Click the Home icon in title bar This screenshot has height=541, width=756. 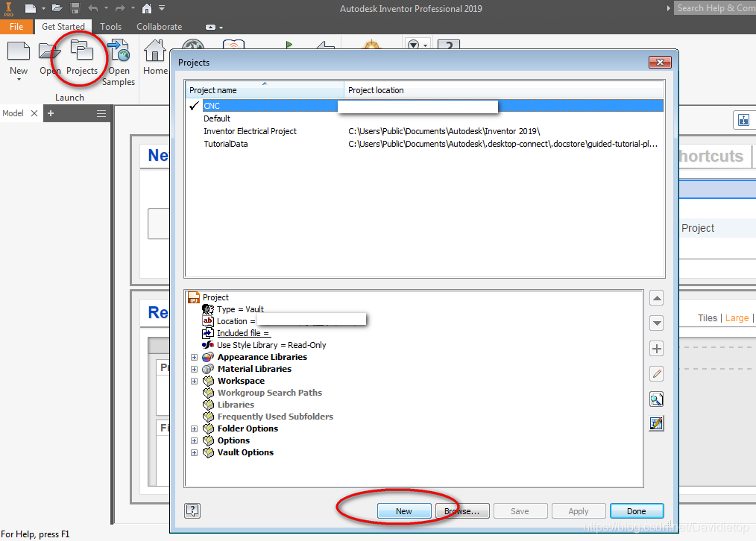pyautogui.click(x=147, y=8)
